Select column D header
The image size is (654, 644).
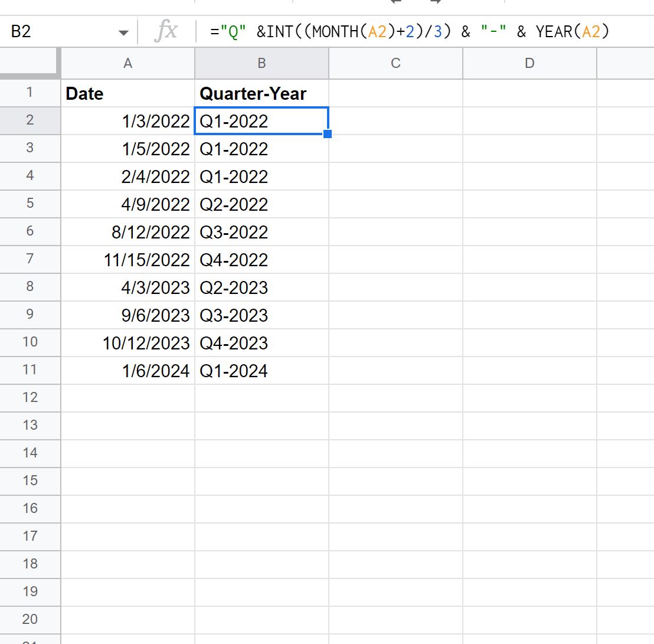(x=529, y=63)
